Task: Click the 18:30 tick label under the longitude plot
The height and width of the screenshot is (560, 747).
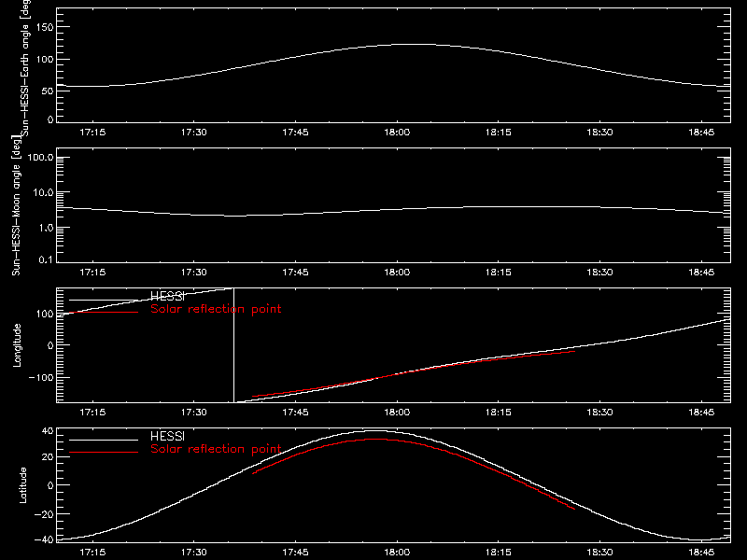Action: (x=599, y=413)
